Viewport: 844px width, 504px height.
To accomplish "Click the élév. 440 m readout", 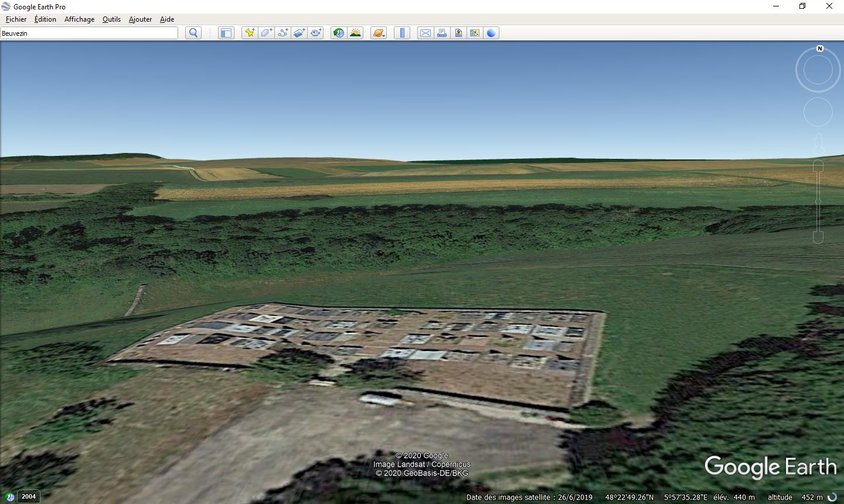I will pyautogui.click(x=734, y=498).
